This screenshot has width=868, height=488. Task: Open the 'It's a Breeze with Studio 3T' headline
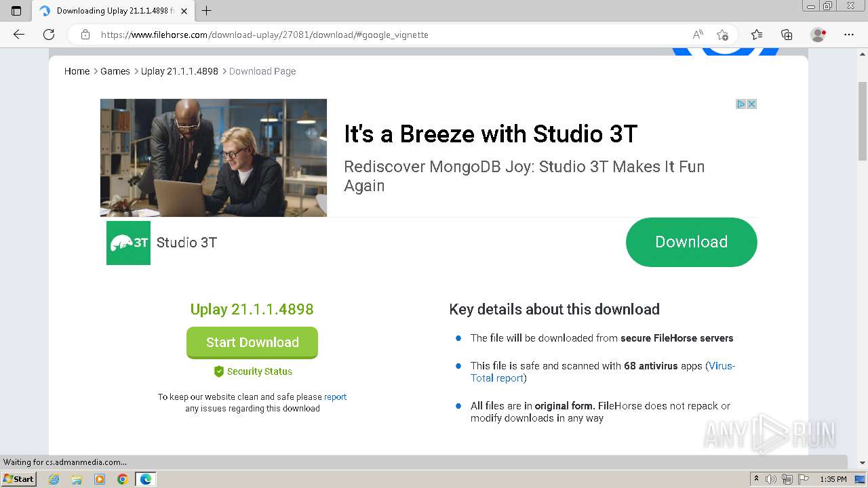[x=491, y=134]
